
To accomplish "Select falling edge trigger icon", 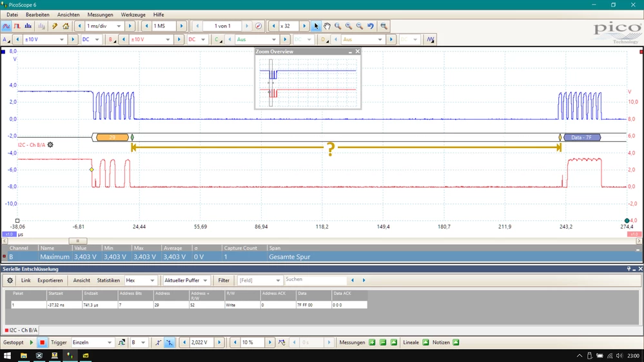I will (x=169, y=342).
